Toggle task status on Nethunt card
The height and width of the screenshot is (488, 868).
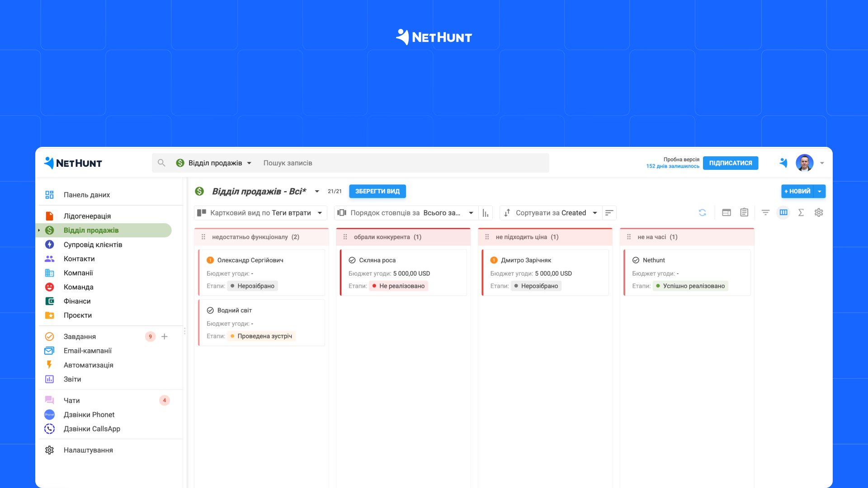636,260
